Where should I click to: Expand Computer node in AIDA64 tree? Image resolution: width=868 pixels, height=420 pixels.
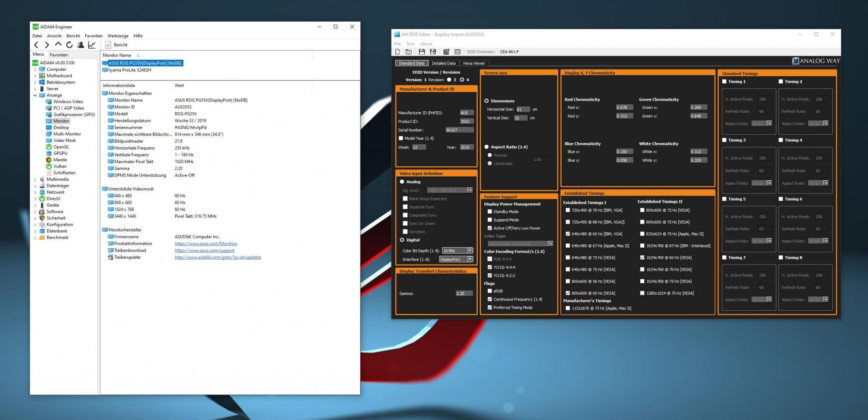(x=35, y=69)
